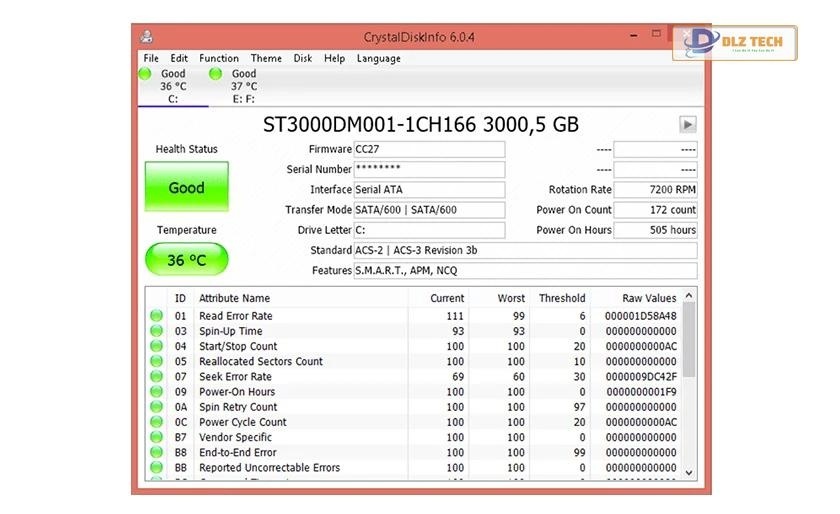Click status circle for Reported Uncorrectable Errors
Viewport: 840px width, 514px height.
156,467
